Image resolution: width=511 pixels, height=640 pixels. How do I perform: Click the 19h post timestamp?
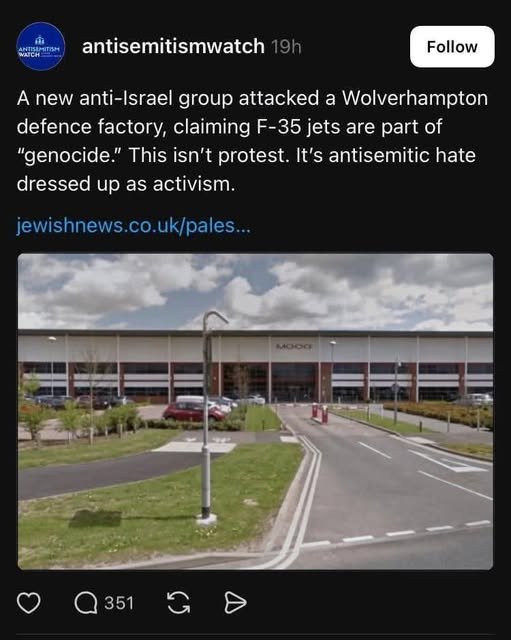(x=287, y=47)
